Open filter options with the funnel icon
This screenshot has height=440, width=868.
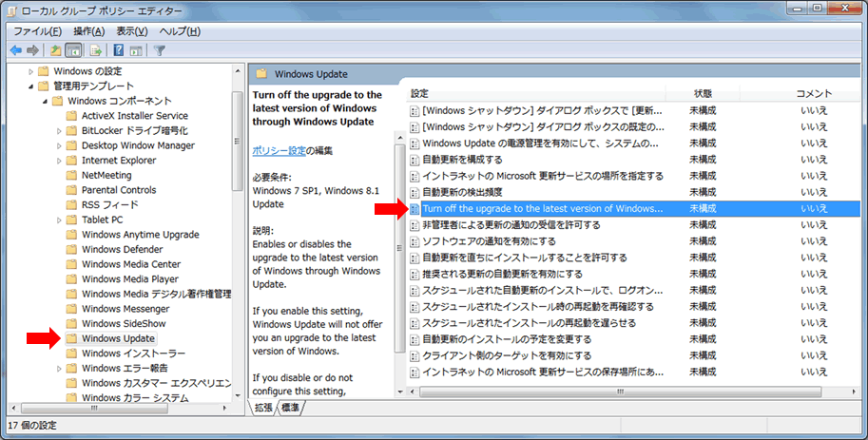click(x=160, y=50)
